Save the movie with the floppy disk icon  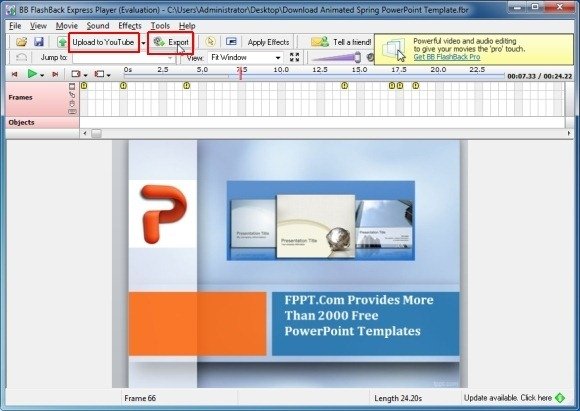pos(39,42)
